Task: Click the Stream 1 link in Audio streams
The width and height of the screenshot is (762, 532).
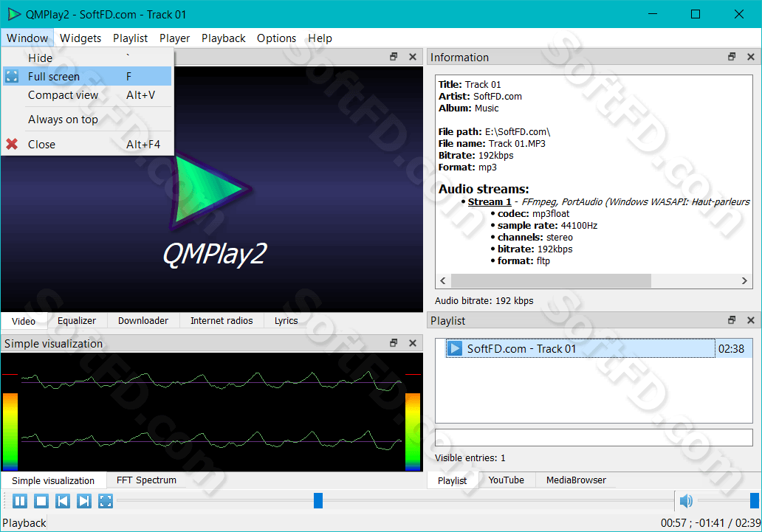Action: click(490, 201)
